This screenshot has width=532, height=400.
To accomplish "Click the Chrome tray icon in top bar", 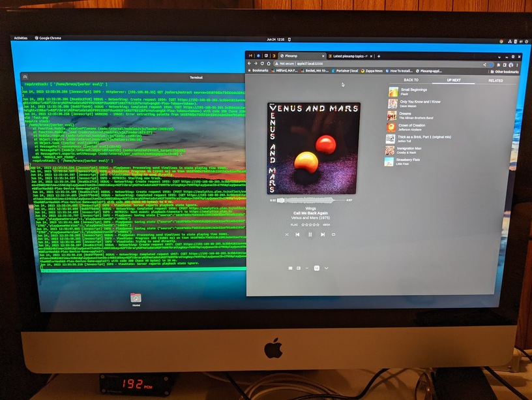I will pos(501,41).
